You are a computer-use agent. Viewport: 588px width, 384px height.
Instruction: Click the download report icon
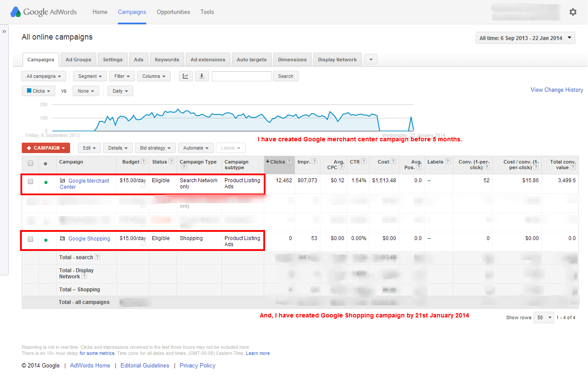tap(202, 76)
